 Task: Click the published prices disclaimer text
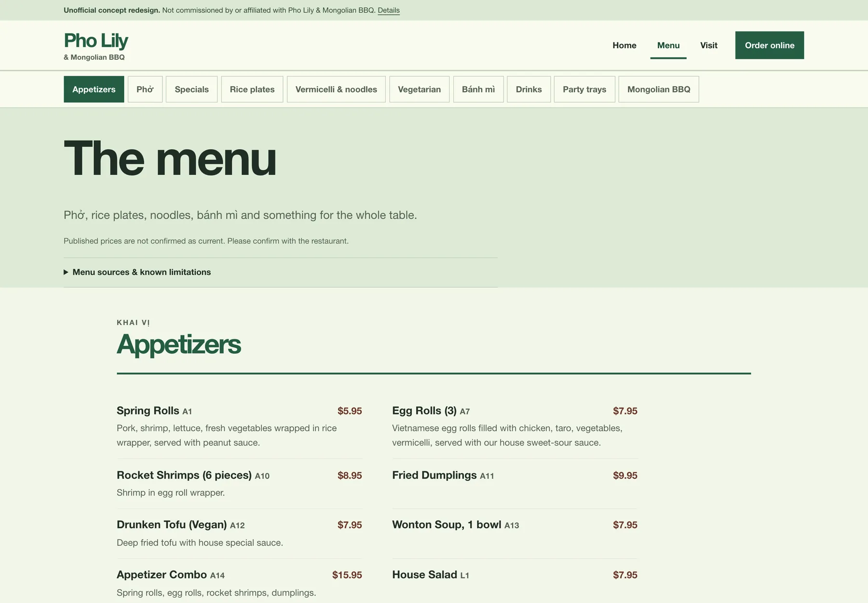tap(206, 241)
